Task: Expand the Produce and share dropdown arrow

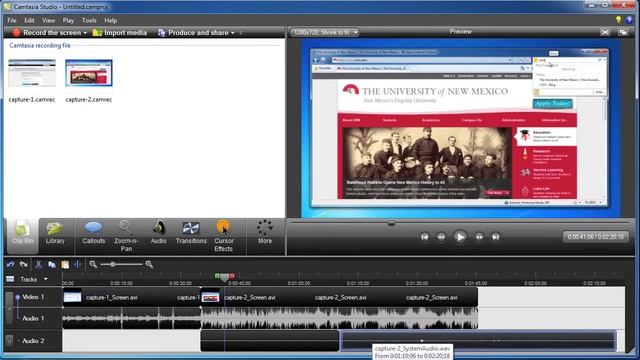Action: tap(233, 33)
